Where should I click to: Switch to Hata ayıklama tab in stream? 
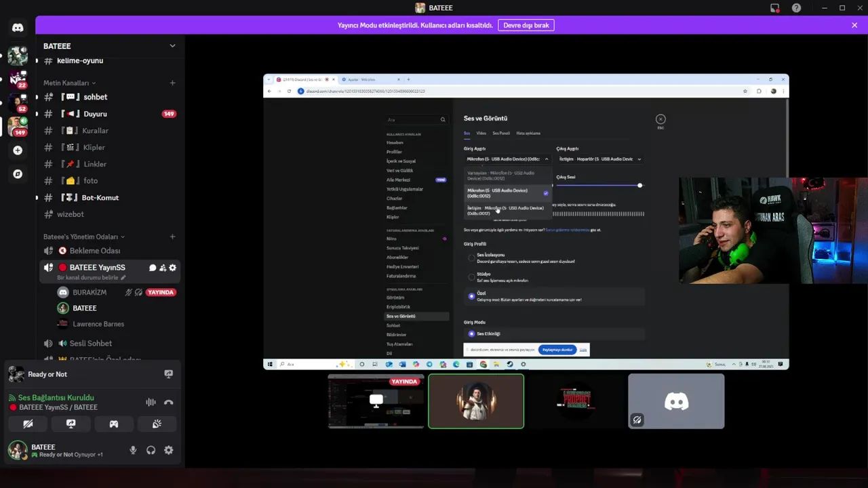(528, 134)
